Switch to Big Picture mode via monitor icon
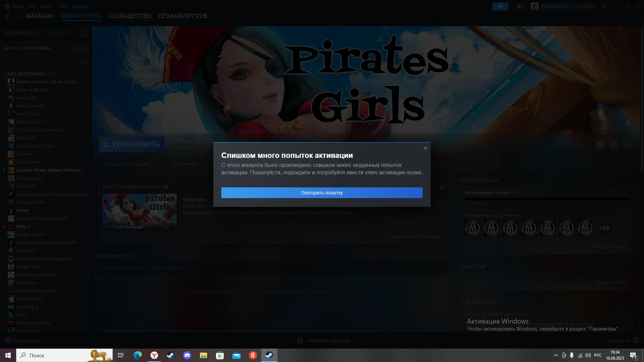 point(604,6)
